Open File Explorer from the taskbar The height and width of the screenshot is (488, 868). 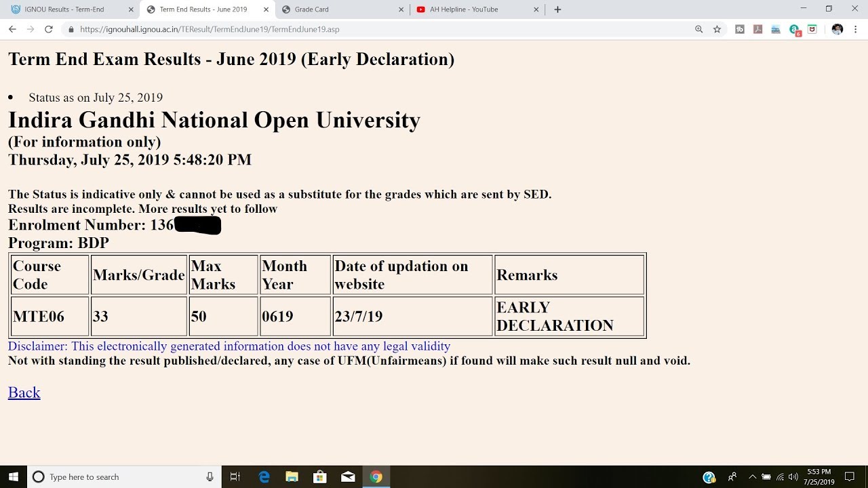tap(292, 476)
